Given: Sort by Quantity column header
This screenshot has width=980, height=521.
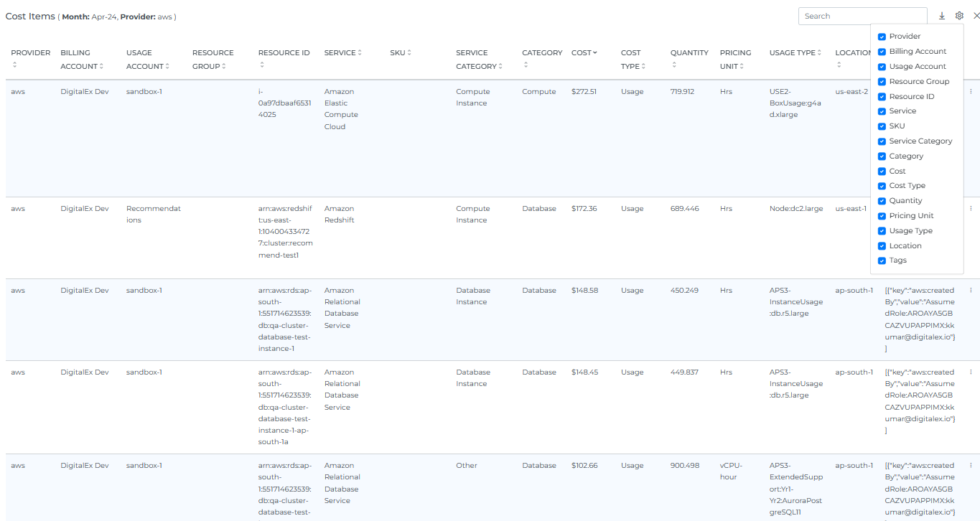Looking at the screenshot, I should pos(689,53).
